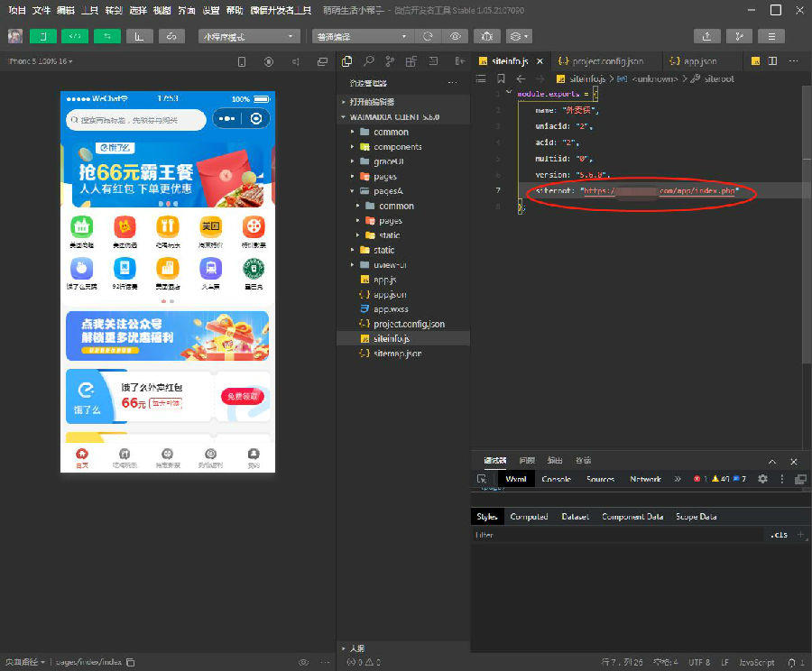Click the element inspector picker icon
Screen dimensions: 812x671
483,479
